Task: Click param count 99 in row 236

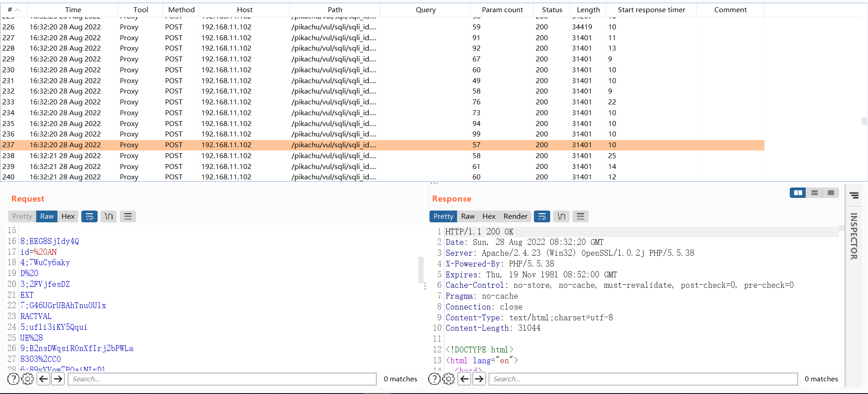Action: (x=476, y=134)
